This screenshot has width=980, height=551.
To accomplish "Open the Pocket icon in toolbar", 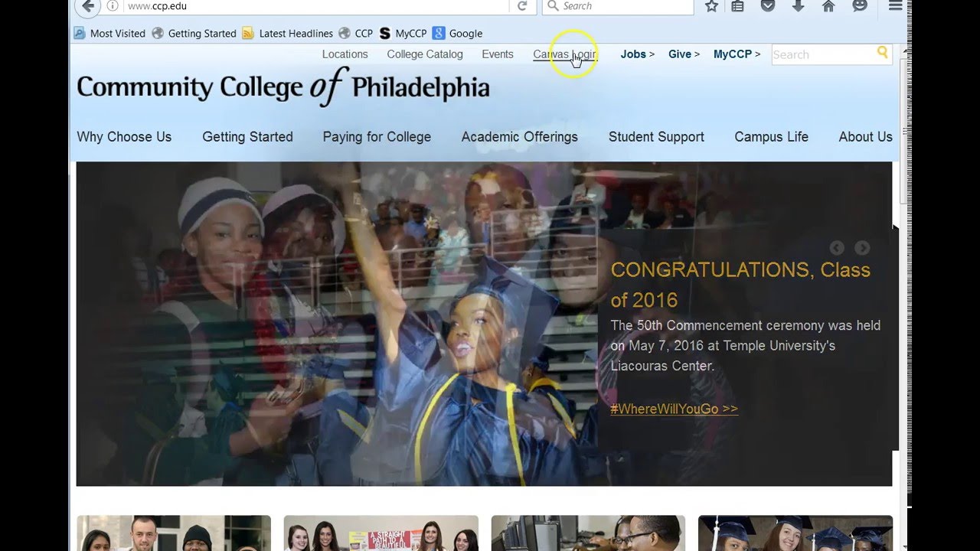I will [x=768, y=6].
